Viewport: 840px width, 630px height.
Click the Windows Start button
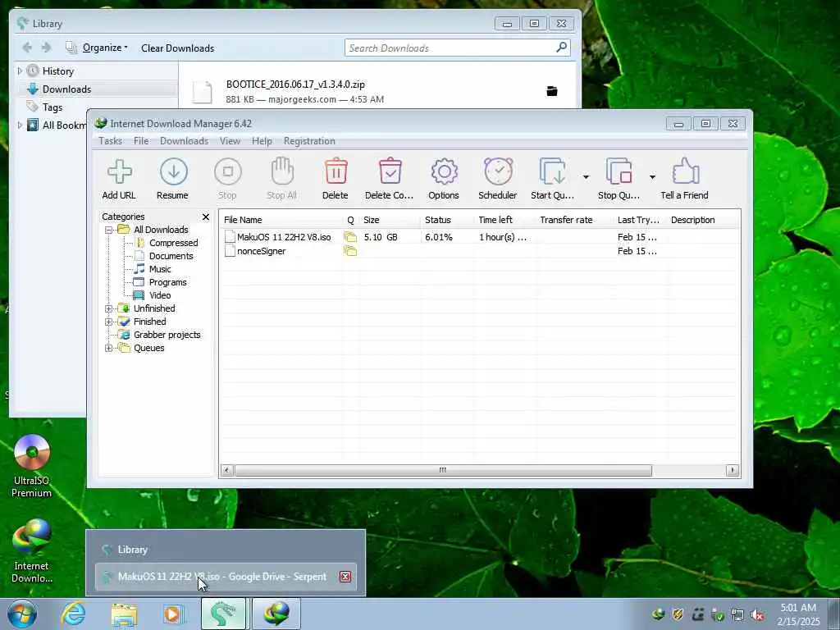click(22, 614)
